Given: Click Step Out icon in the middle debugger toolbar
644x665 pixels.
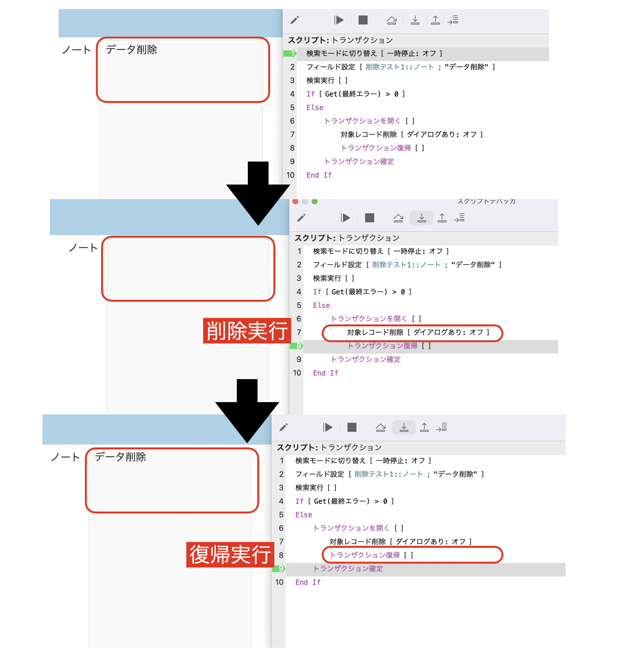Looking at the screenshot, I should [x=442, y=218].
